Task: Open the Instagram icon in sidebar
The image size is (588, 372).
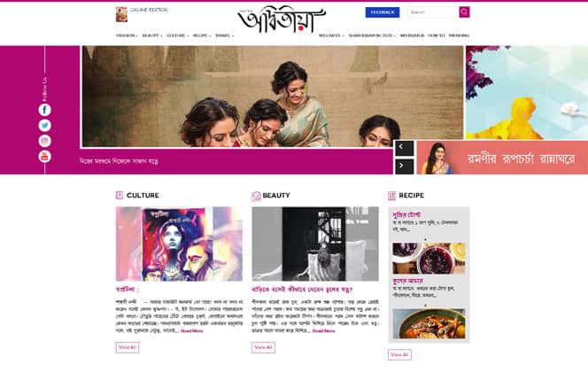Action: tap(44, 141)
